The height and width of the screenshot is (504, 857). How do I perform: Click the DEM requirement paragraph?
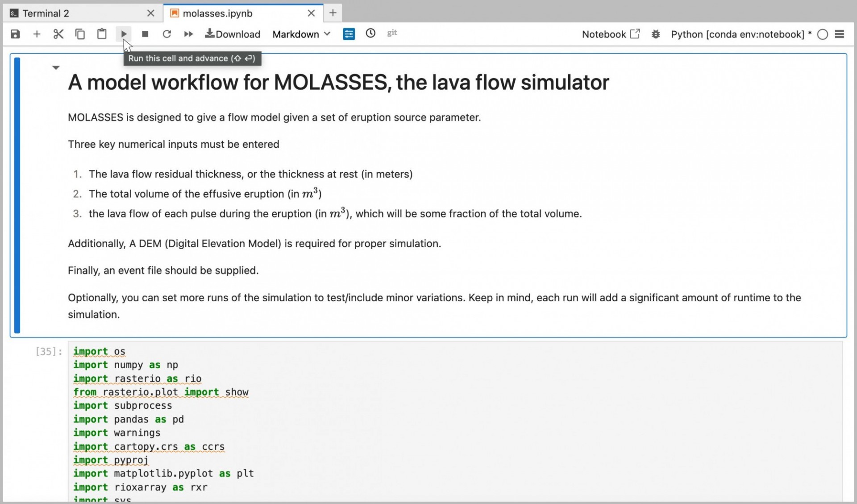tap(254, 244)
